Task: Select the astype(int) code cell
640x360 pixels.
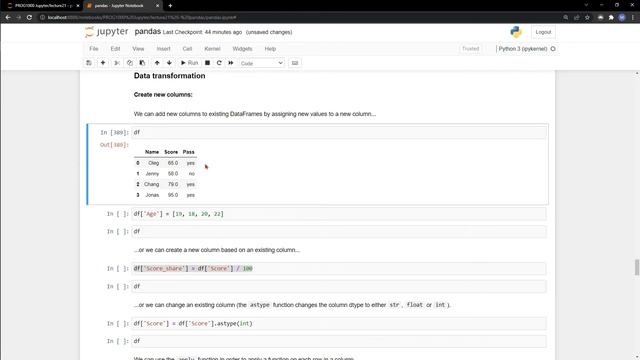Action: [339, 323]
